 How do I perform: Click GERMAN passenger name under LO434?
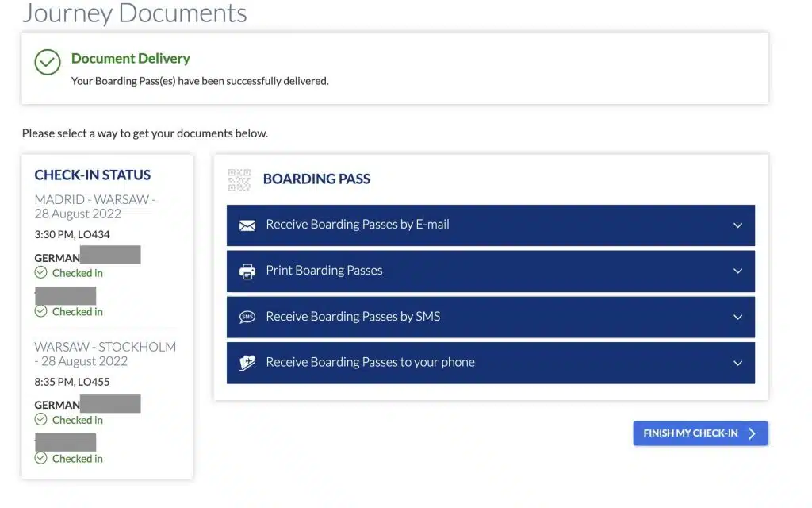coord(57,258)
